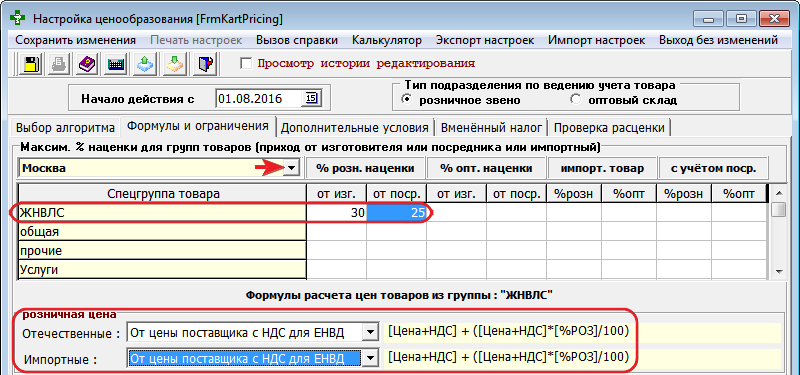Switch to Формулы и ограничения tab
Image resolution: width=800 pixels, height=375 pixels.
click(197, 126)
